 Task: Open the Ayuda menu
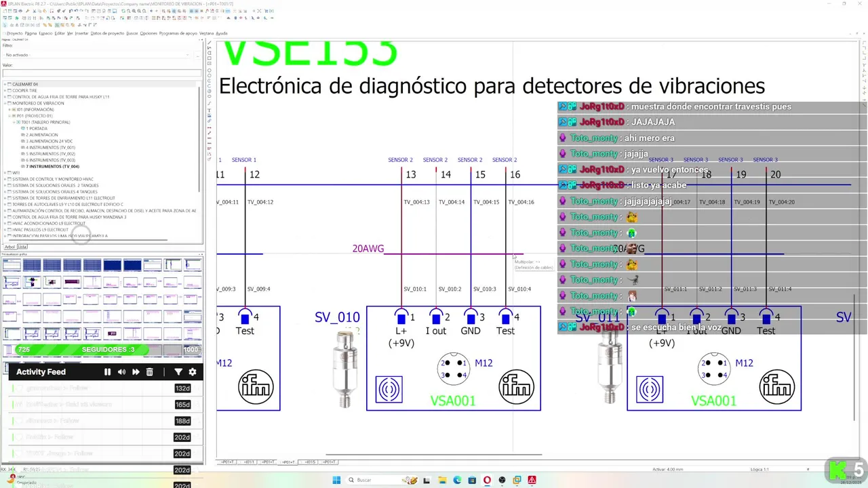point(222,33)
